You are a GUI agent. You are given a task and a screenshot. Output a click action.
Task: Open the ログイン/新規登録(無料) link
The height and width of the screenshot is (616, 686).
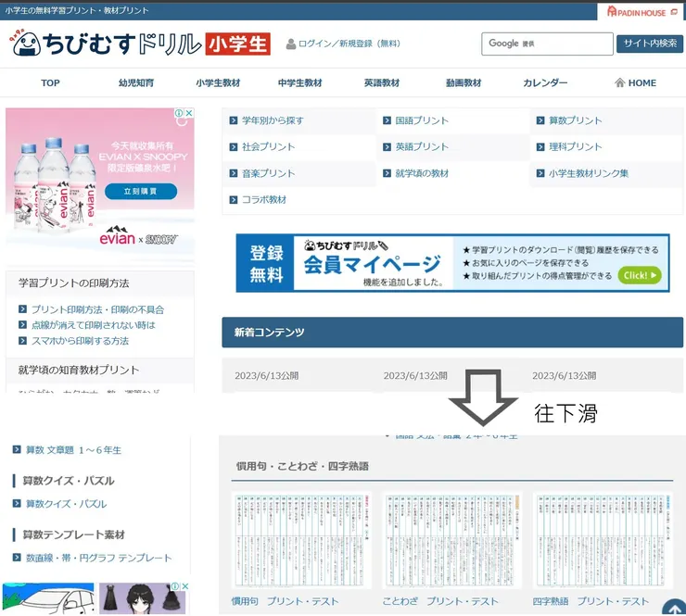click(349, 44)
